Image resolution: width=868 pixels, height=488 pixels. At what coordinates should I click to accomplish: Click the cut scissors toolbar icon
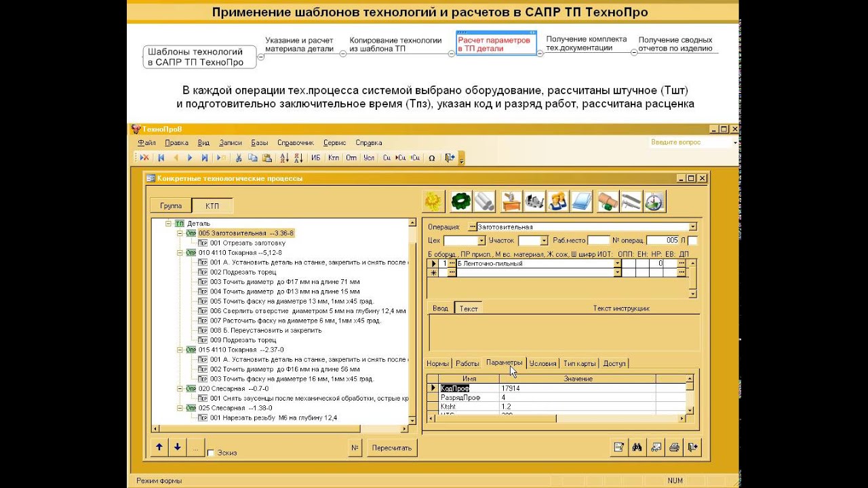click(x=239, y=157)
